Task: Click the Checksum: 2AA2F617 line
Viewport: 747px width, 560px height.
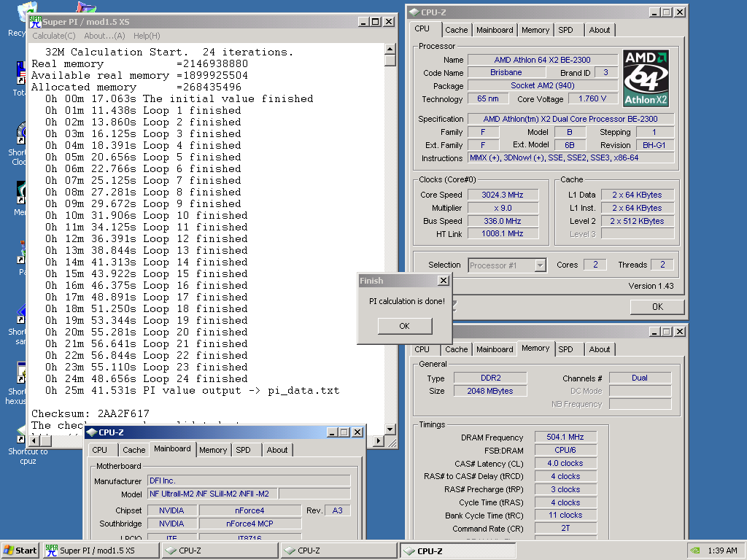Action: pos(90,413)
